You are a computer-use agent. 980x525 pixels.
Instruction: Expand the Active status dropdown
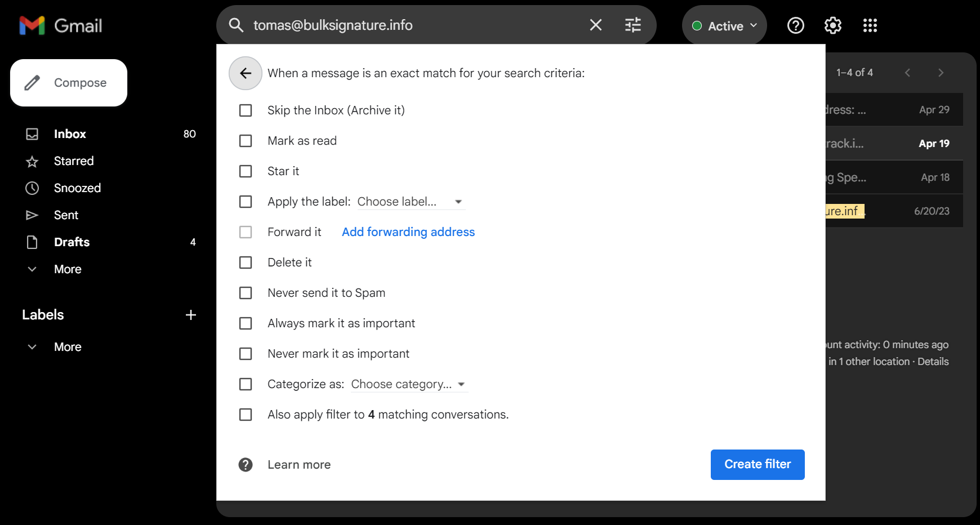pyautogui.click(x=724, y=26)
